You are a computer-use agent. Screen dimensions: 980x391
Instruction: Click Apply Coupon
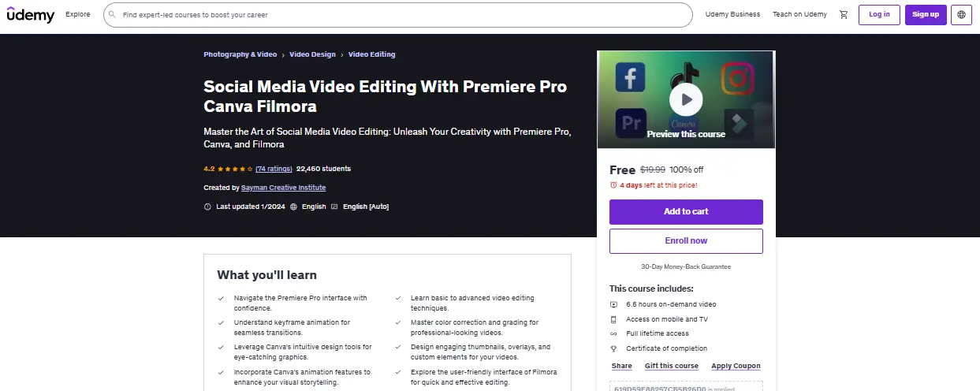736,366
